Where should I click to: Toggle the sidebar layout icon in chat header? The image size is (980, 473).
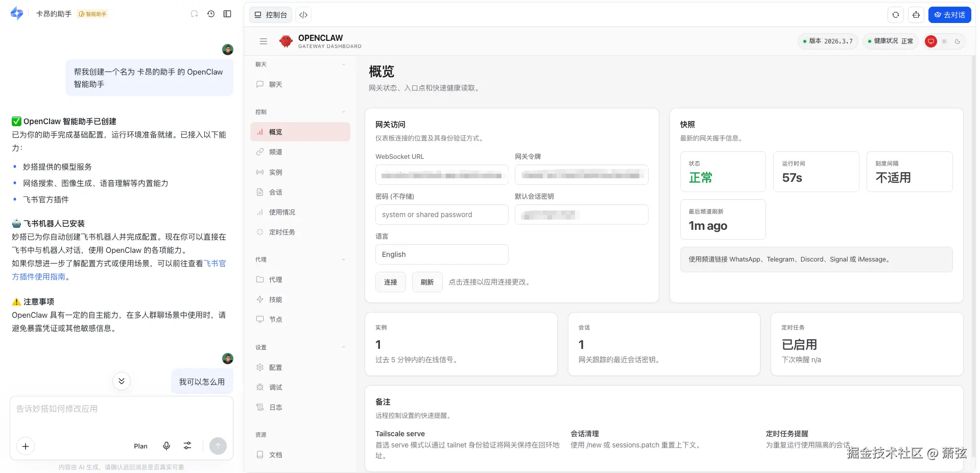tap(227, 14)
